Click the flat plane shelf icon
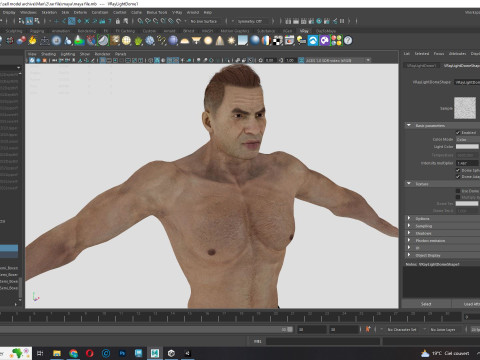Image resolution: width=480 pixels, height=360 pixels. (x=243, y=41)
